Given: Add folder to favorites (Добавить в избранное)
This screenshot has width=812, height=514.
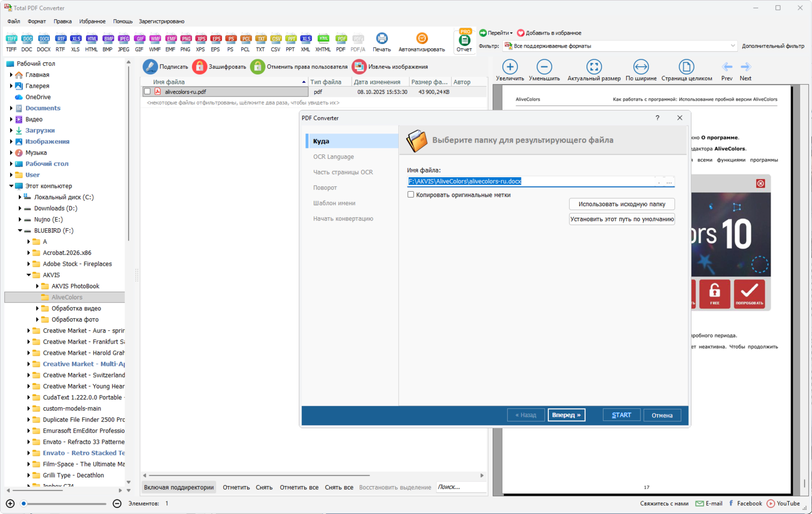Looking at the screenshot, I should [549, 33].
